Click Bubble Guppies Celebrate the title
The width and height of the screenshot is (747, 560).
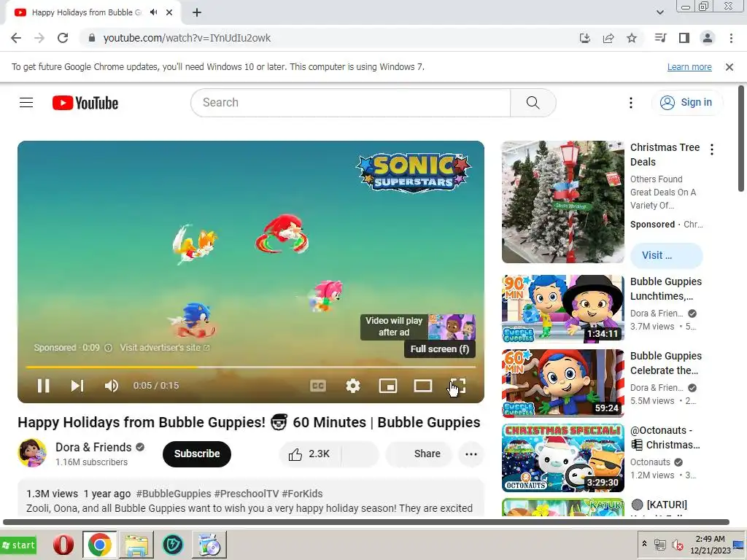666,363
